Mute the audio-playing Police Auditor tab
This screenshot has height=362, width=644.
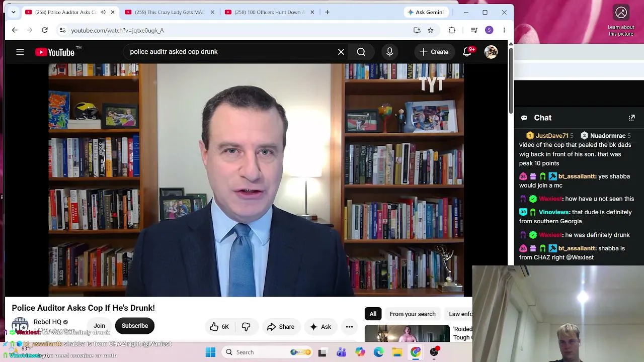pyautogui.click(x=103, y=12)
